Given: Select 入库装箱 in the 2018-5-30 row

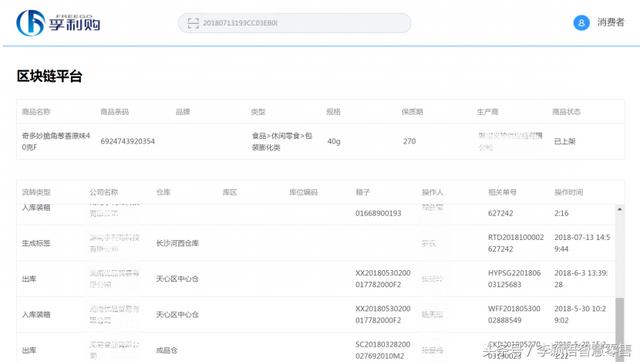Looking at the screenshot, I should point(36,315).
